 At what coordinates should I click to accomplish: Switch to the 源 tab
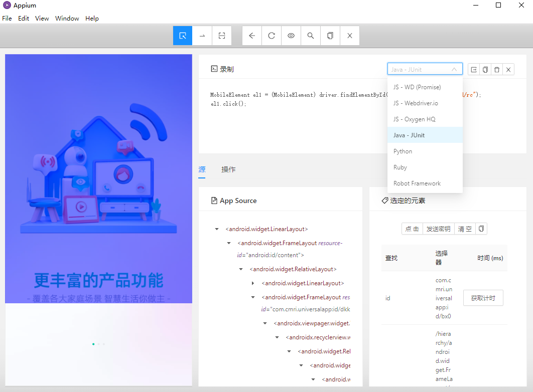[x=202, y=169]
